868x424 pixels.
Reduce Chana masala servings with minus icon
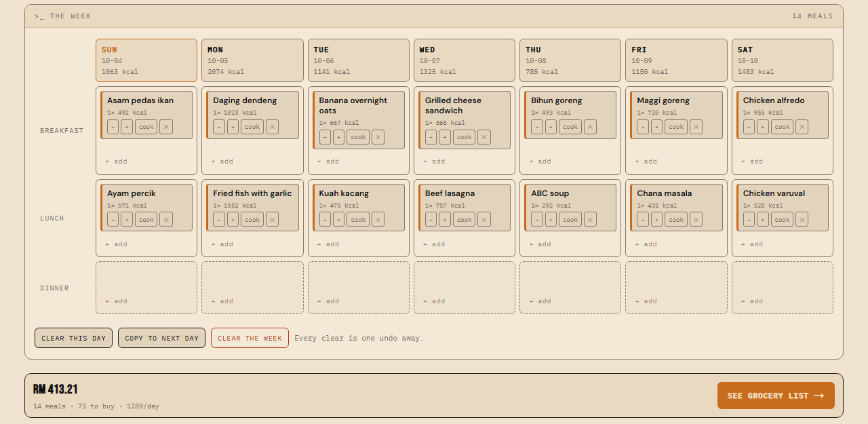click(x=643, y=219)
